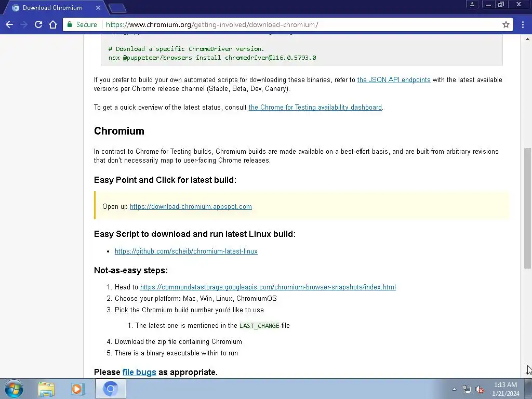Click the Chromium taskbar button
The image size is (532, 399).
[x=111, y=389]
